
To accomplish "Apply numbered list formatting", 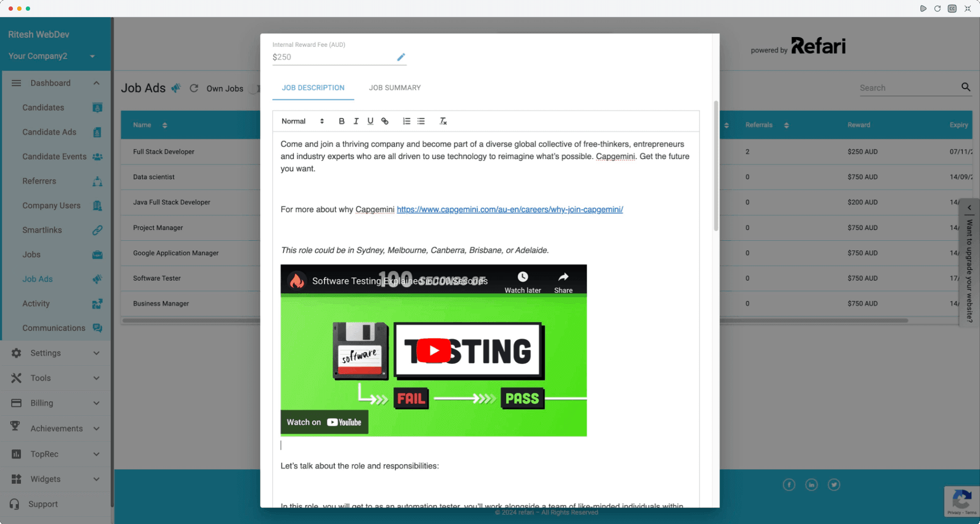I will coord(407,121).
